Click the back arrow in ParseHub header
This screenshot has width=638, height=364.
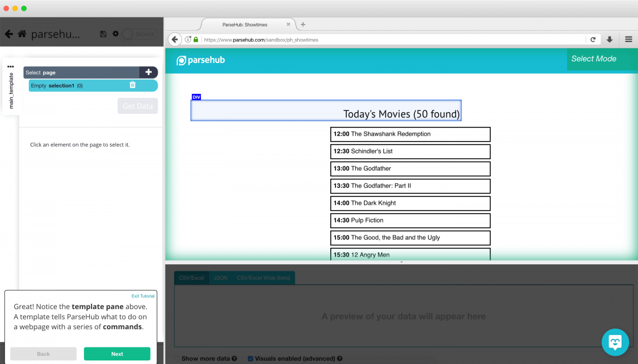(x=8, y=34)
